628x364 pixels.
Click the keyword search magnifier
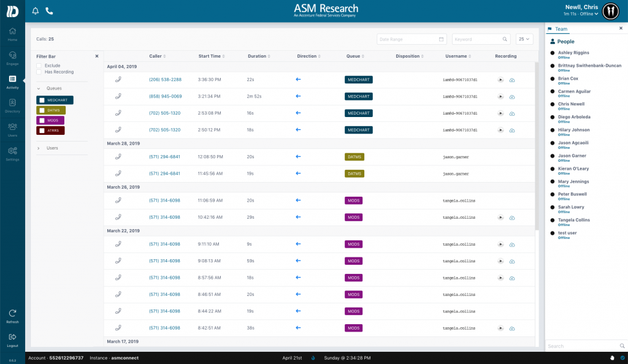505,39
